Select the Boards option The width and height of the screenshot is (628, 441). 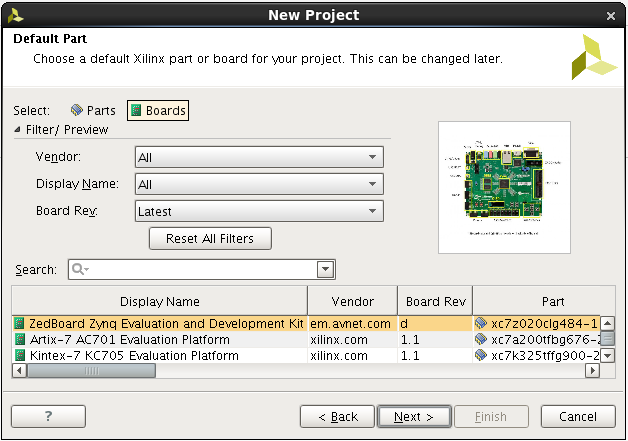click(158, 111)
